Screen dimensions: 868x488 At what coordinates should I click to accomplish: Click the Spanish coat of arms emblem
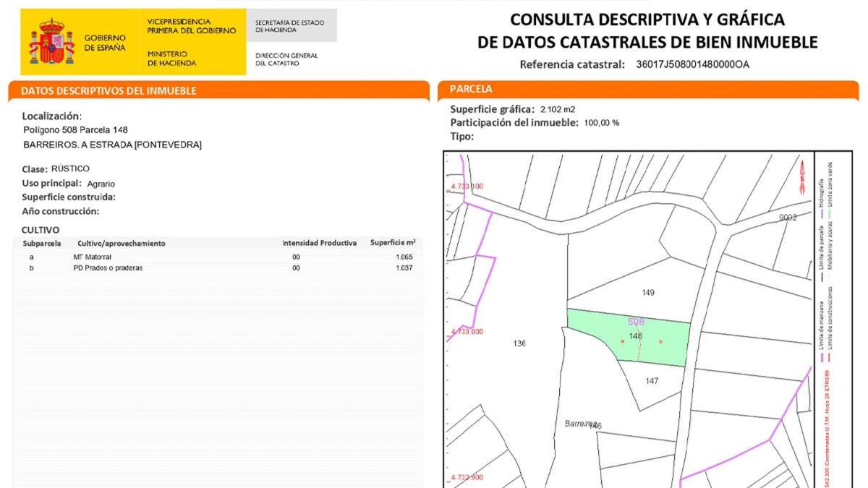(x=51, y=43)
